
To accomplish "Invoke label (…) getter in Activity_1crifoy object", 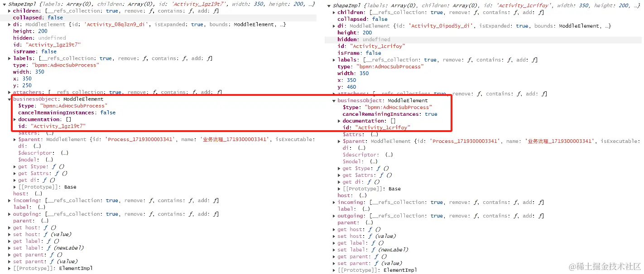I will (365, 209).
